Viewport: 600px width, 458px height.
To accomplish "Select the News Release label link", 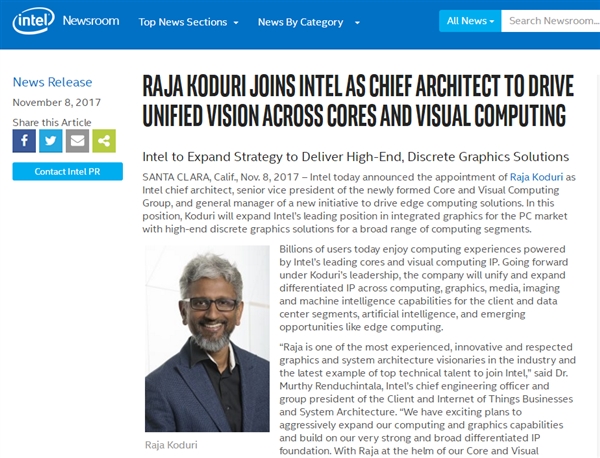I will pyautogui.click(x=52, y=82).
